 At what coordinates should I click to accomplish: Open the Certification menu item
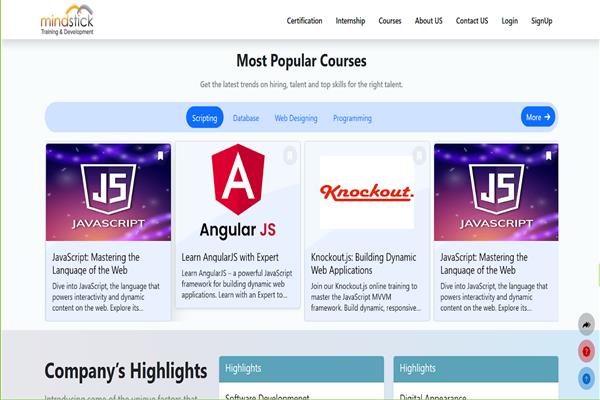(x=305, y=21)
